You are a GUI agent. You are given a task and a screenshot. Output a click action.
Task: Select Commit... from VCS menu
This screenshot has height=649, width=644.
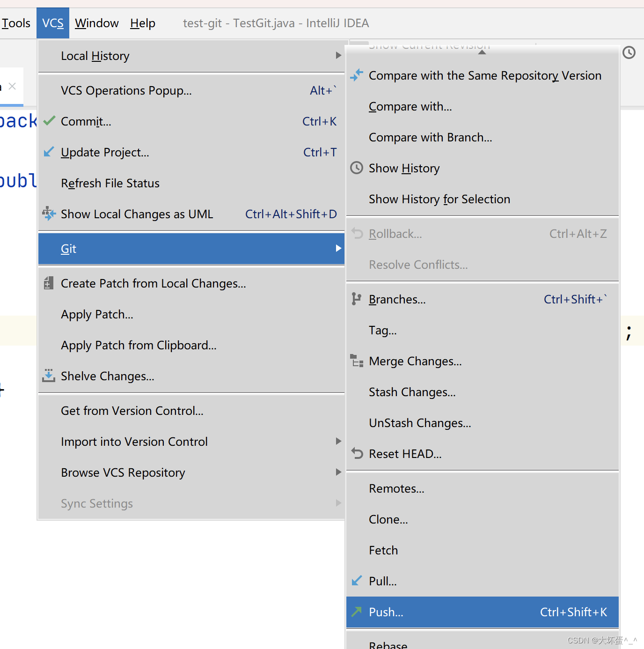coord(191,121)
